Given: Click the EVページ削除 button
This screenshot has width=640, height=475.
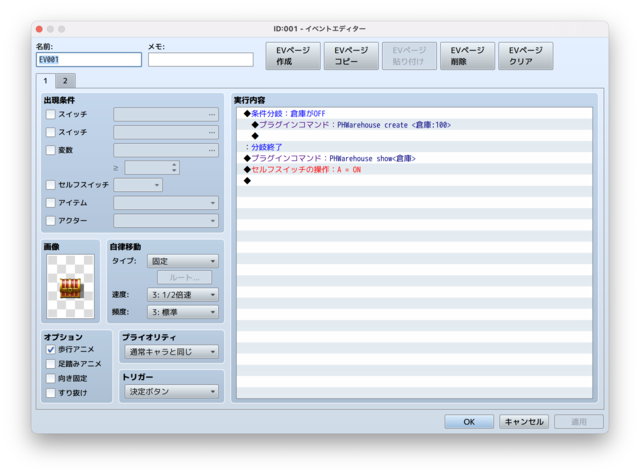Looking at the screenshot, I should (467, 56).
